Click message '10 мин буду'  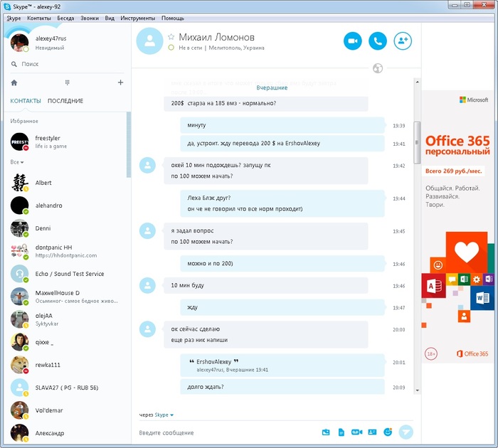click(266, 285)
